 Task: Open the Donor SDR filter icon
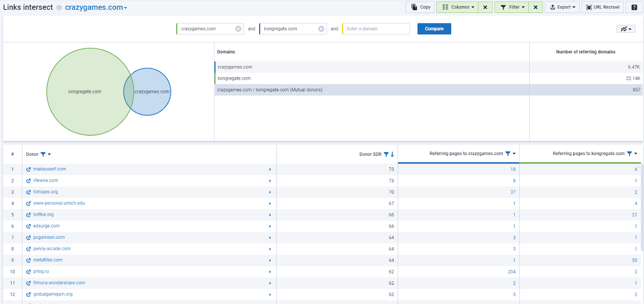386,154
